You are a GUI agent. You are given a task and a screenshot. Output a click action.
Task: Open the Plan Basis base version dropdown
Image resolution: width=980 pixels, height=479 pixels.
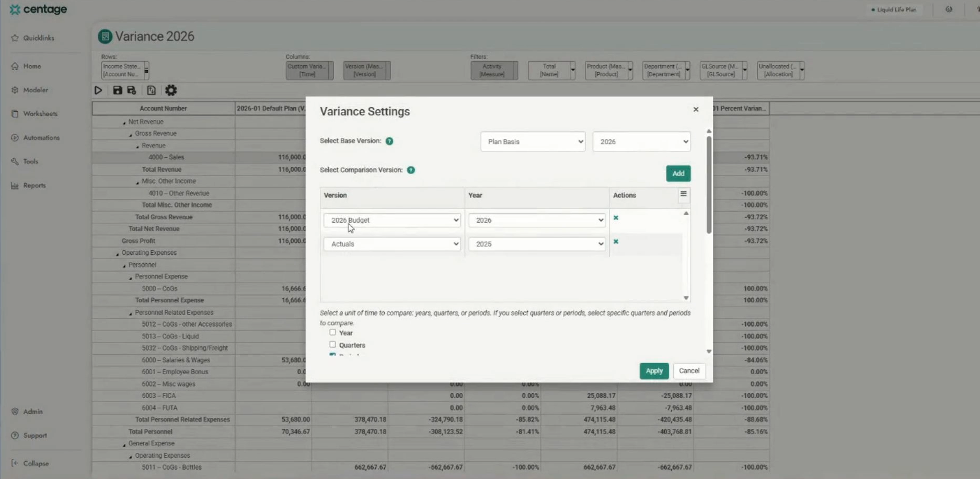532,142
